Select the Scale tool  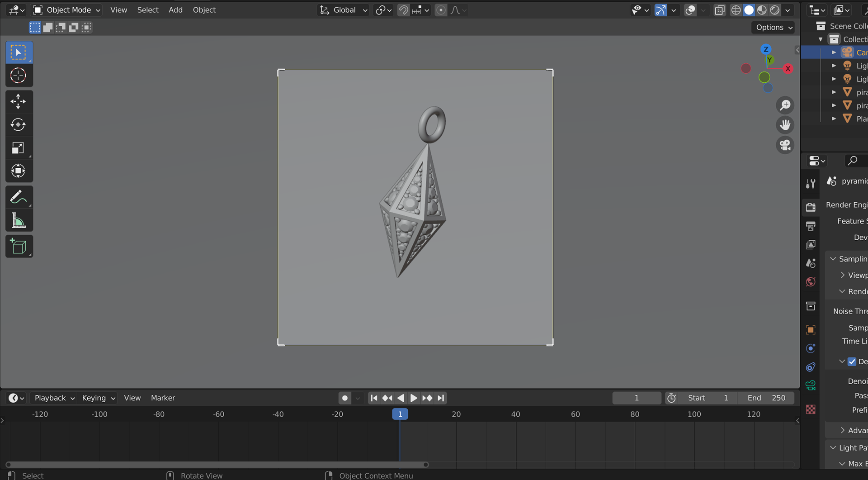[19, 148]
